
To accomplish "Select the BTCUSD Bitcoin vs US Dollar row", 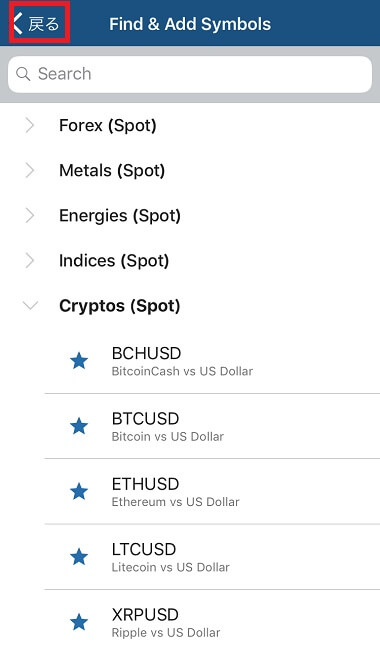I will point(212,426).
